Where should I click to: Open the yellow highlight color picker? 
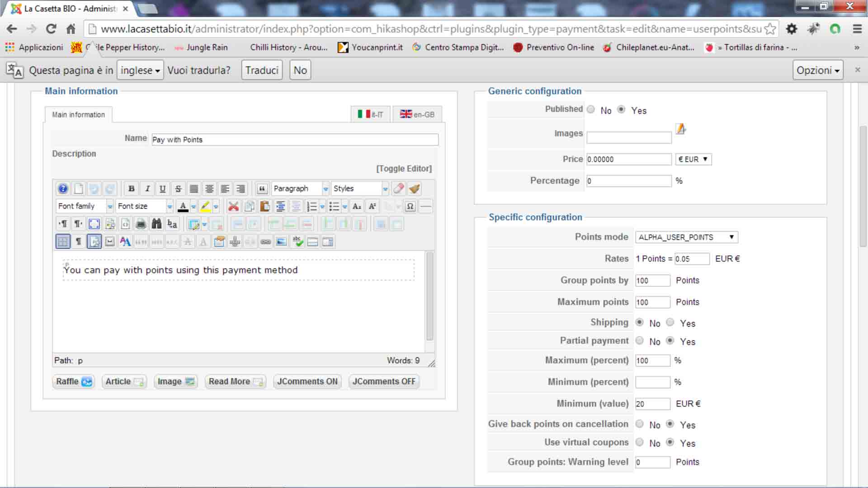(x=205, y=206)
